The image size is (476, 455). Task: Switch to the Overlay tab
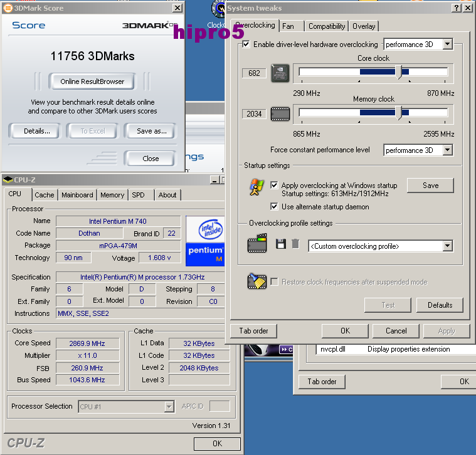pyautogui.click(x=364, y=26)
